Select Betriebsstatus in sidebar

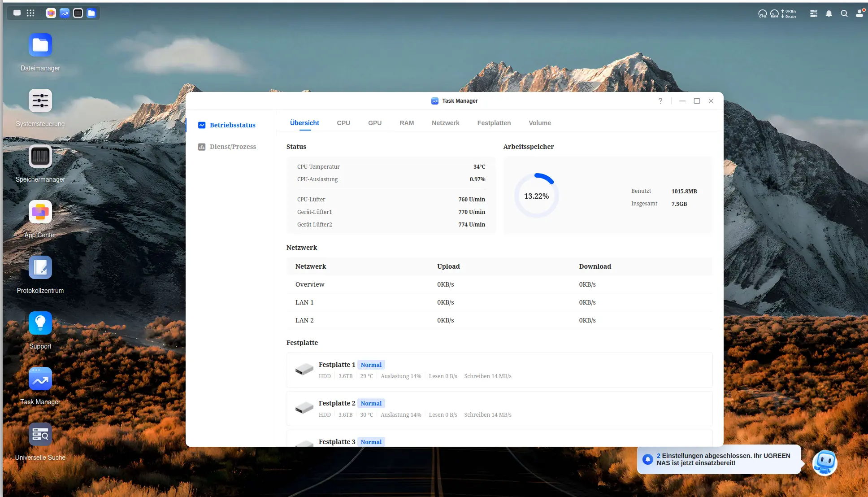(232, 125)
